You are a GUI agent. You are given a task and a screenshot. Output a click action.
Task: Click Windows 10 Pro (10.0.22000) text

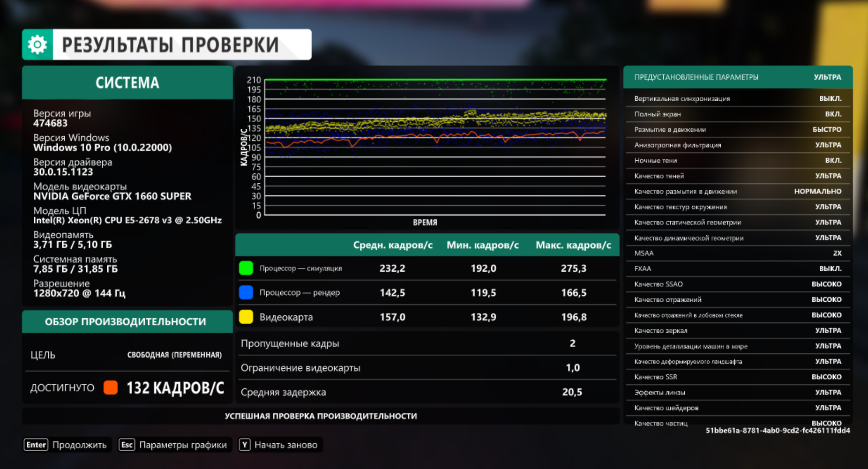point(103,148)
